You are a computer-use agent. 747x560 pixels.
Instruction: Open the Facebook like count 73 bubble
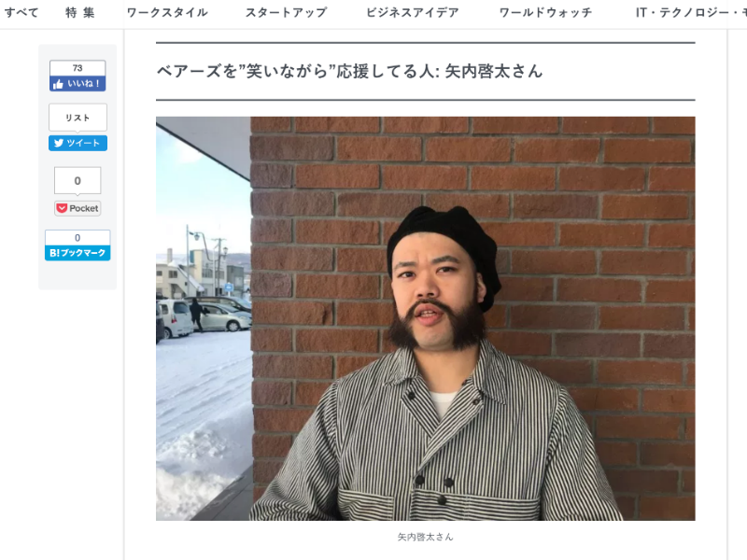[x=78, y=68]
